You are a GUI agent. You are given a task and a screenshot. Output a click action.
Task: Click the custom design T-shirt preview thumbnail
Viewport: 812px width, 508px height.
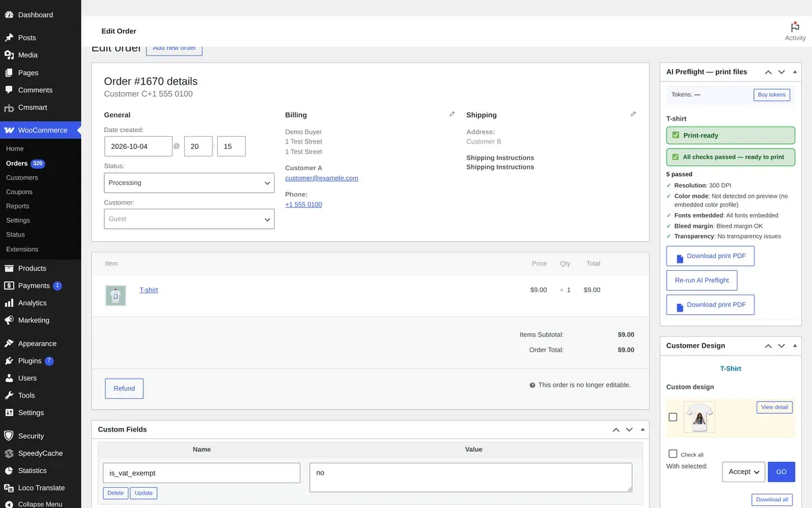[699, 417]
